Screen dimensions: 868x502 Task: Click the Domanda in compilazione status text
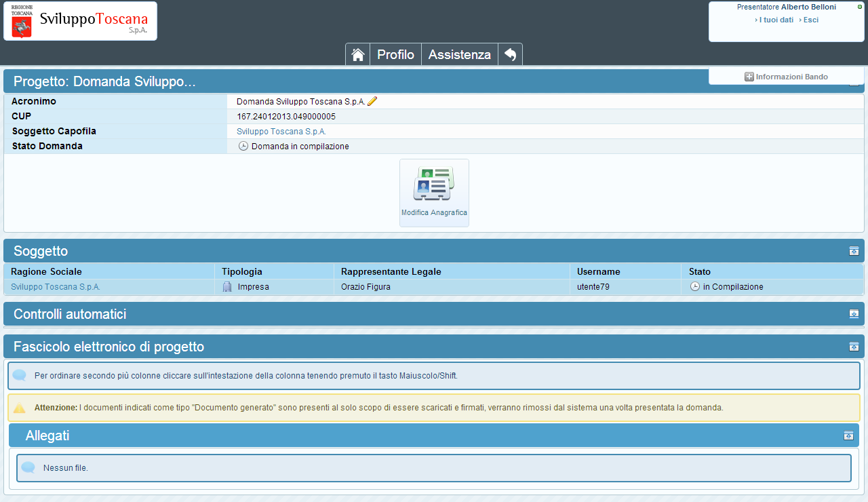(x=300, y=146)
